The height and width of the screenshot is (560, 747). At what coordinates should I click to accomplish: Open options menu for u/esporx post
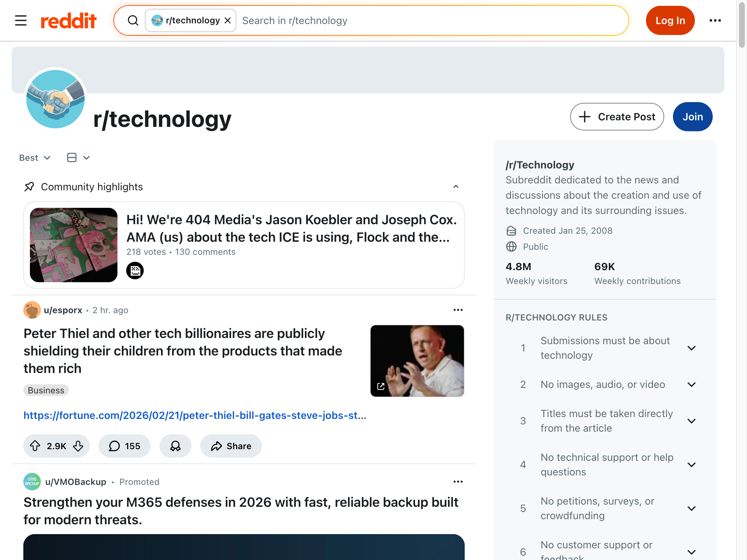pos(458,310)
